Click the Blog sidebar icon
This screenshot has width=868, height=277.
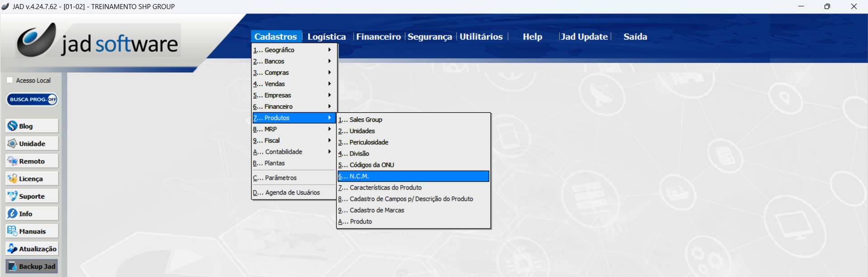pos(13,126)
